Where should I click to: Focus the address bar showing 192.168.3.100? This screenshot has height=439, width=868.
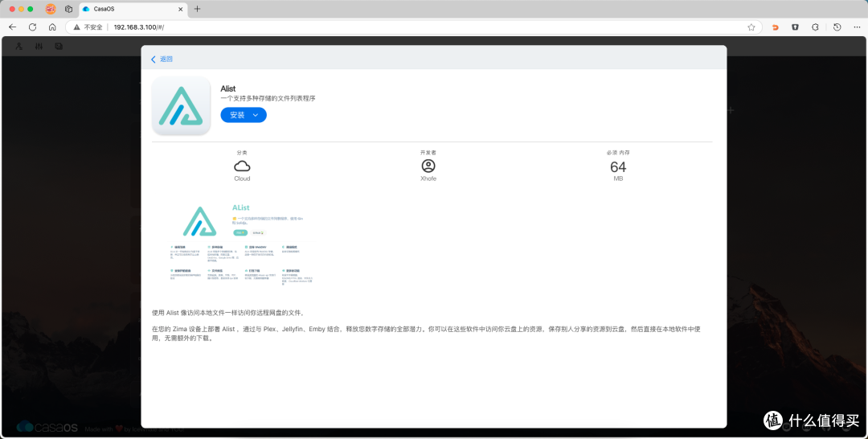(x=416, y=27)
